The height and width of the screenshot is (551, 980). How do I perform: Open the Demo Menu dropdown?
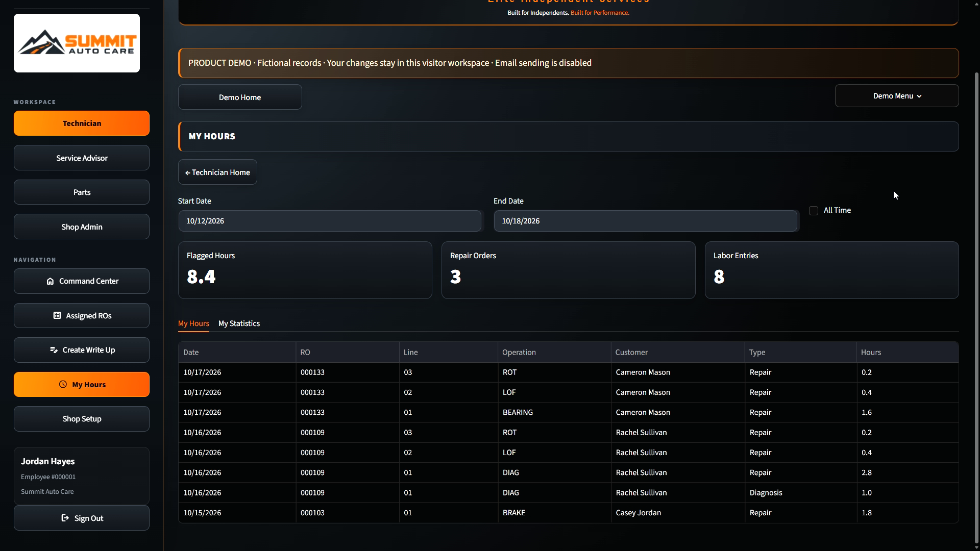[x=897, y=96]
